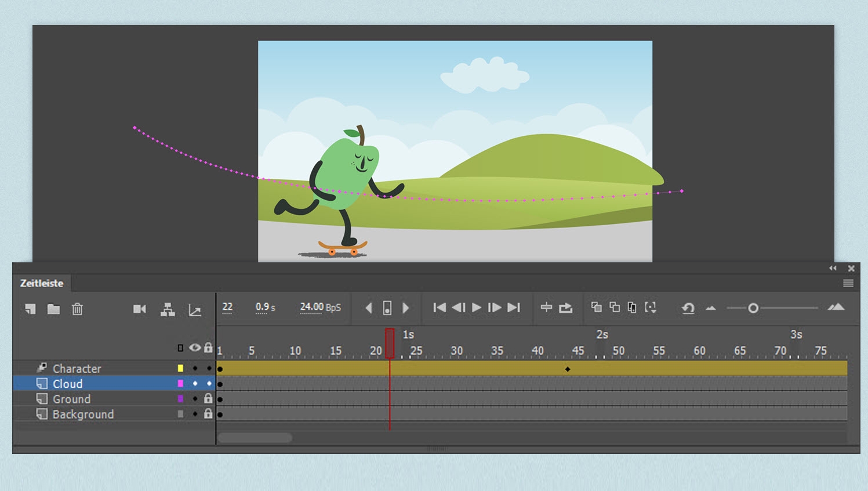The image size is (868, 491).
Task: Select the Background layer
Action: tap(83, 414)
